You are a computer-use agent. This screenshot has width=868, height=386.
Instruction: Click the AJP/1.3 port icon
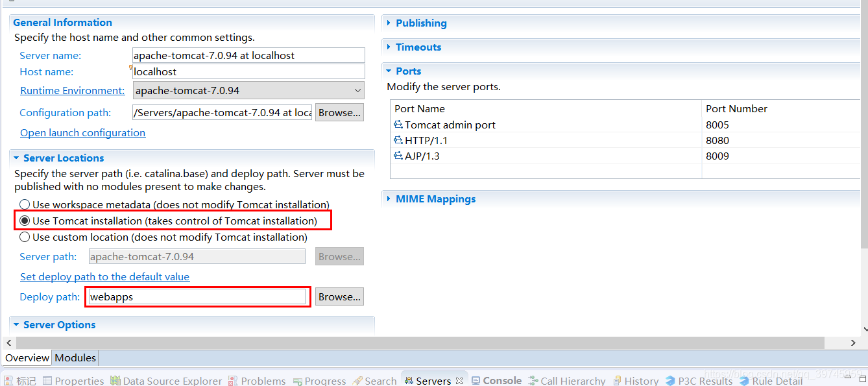[398, 156]
